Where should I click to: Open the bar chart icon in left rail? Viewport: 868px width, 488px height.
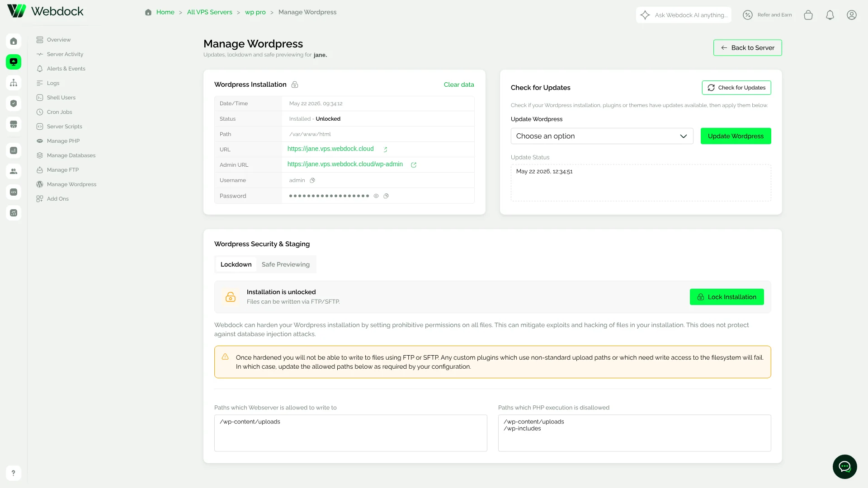pos(14,150)
